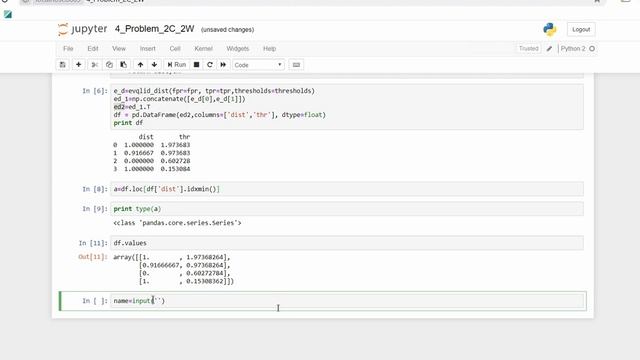Click the Python 2 kernel name
This screenshot has height=360, width=640.
pyautogui.click(x=573, y=49)
